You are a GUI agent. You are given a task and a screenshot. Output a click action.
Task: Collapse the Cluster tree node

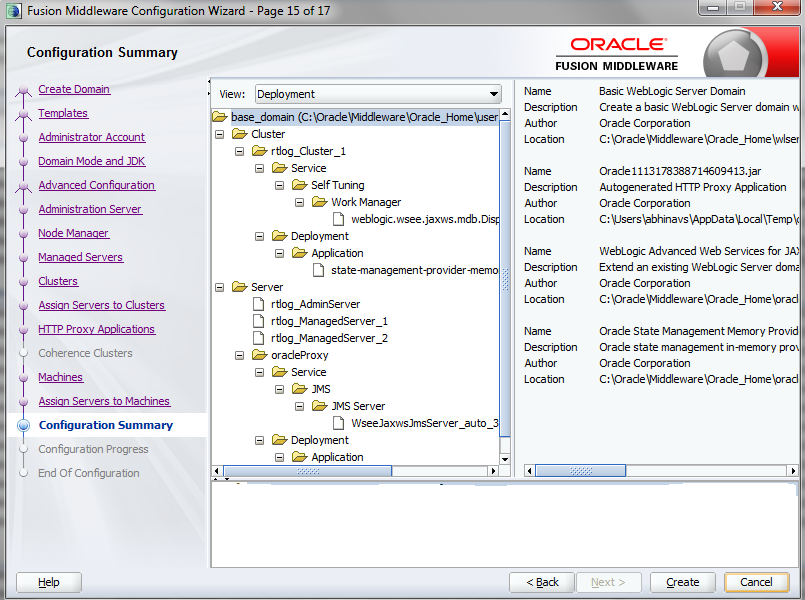(x=220, y=133)
